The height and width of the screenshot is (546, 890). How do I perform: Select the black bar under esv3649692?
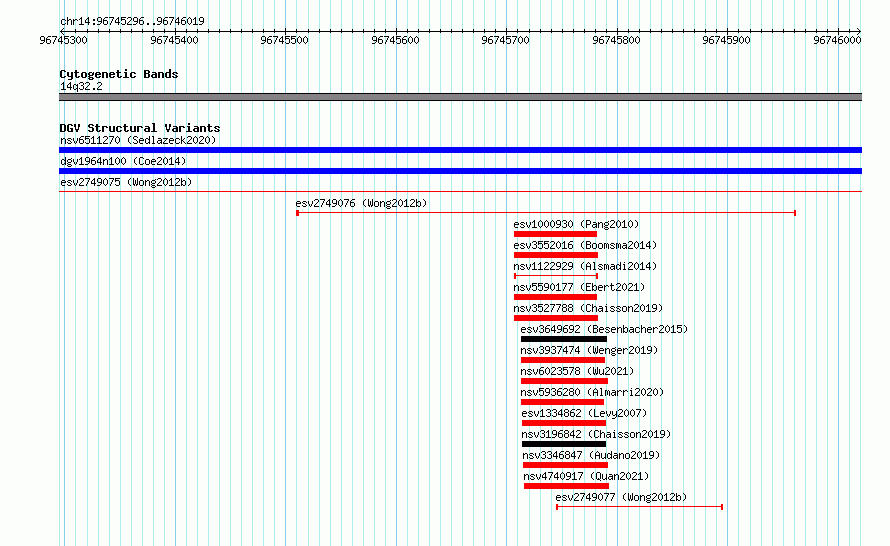[564, 339]
